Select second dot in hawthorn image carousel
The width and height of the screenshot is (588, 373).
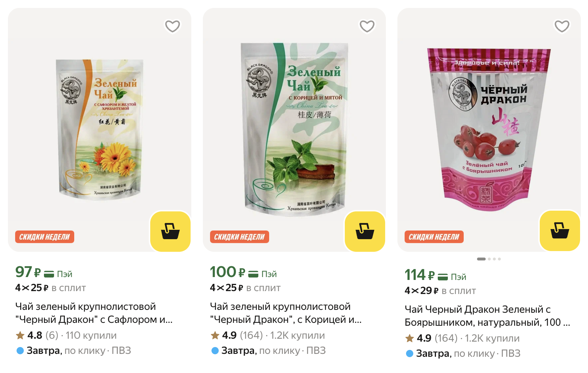[x=489, y=259]
